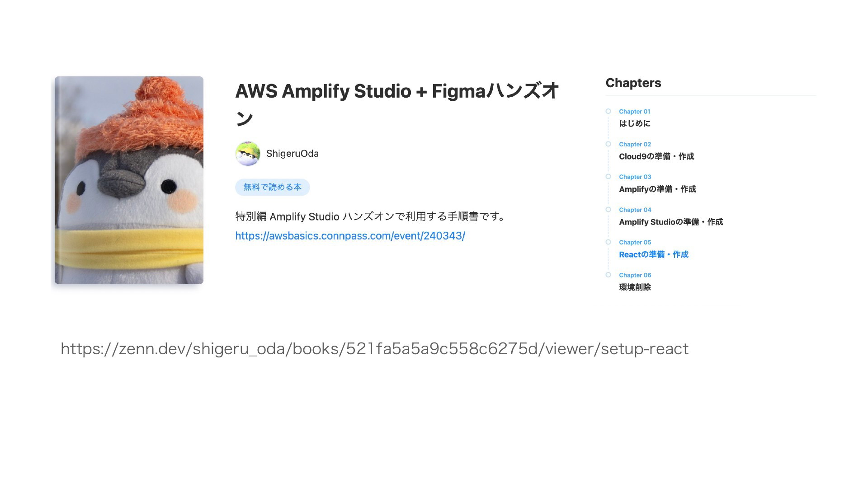Screen dimensions: 868x488
Task: Click the Chapter 05 timeline circle marker
Action: click(x=608, y=242)
